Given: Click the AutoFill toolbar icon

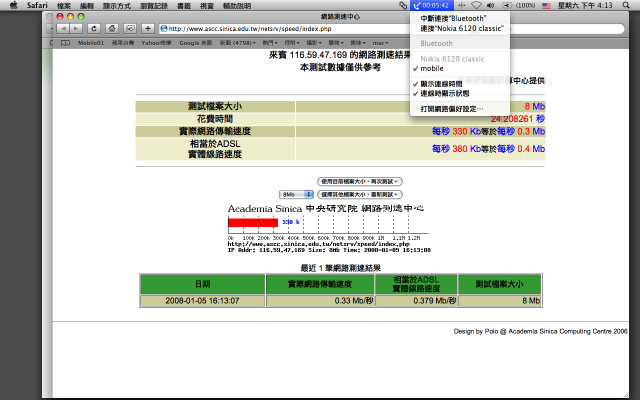Looking at the screenshot, I should point(130,29).
